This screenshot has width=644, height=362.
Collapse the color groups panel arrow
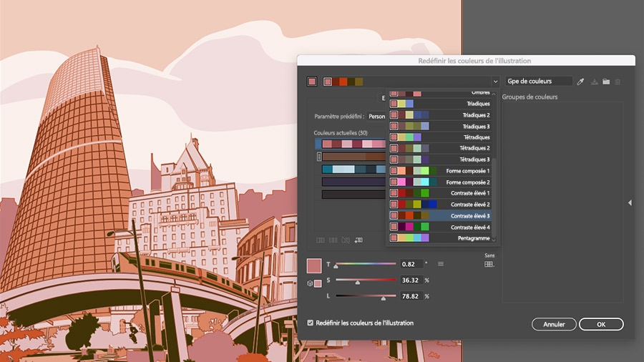[x=630, y=202]
